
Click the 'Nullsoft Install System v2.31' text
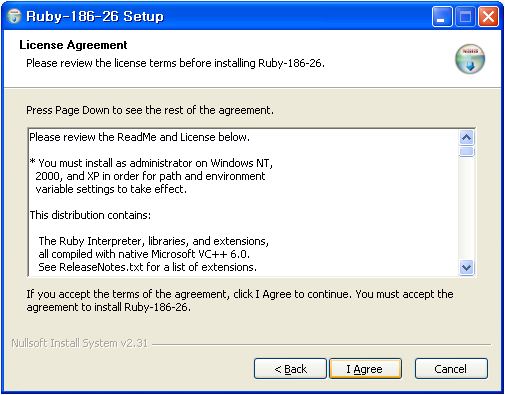(x=79, y=343)
